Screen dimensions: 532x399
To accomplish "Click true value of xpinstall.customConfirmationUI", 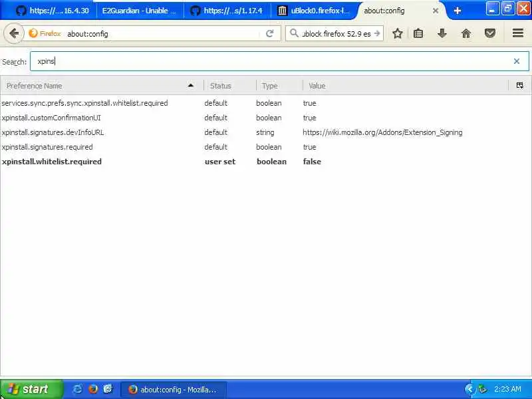I will pos(309,118).
